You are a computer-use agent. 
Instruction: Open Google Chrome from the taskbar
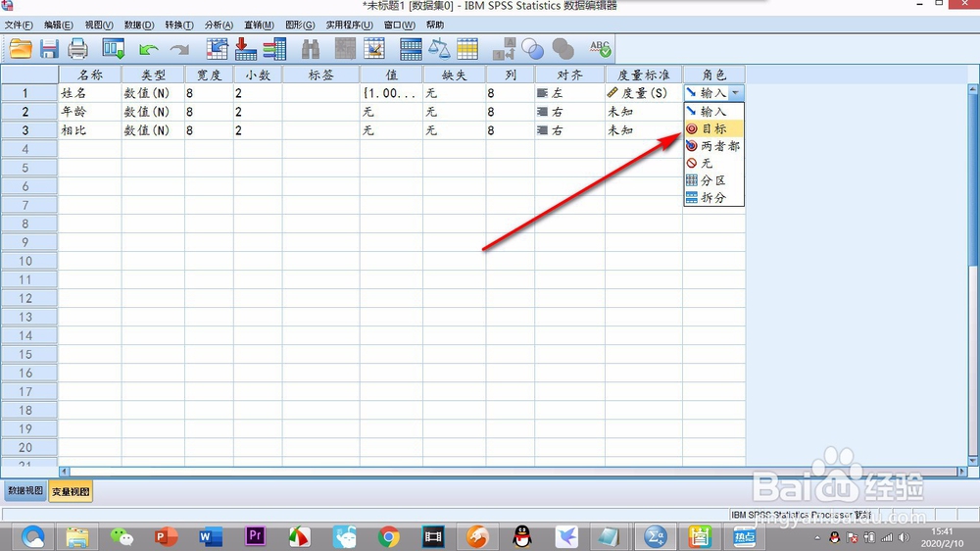pyautogui.click(x=388, y=536)
